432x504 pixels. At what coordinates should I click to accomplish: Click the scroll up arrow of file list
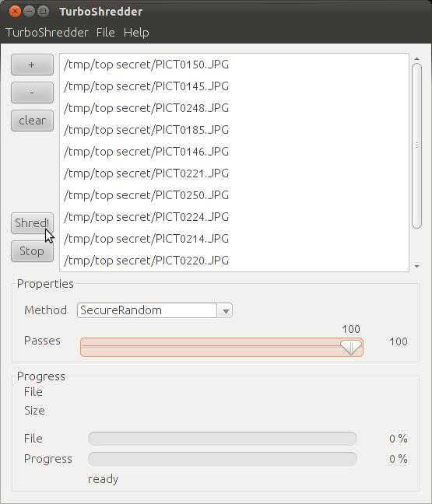pyautogui.click(x=417, y=59)
